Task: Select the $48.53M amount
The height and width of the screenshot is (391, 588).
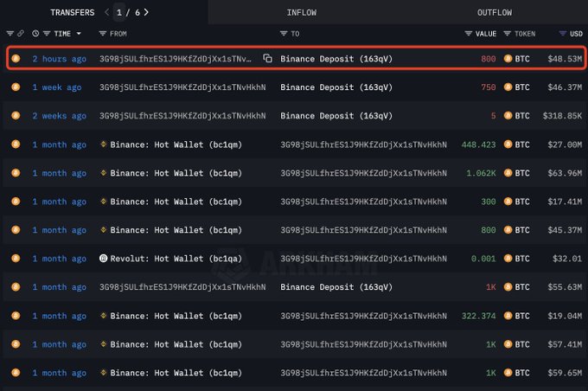Action: (x=565, y=59)
